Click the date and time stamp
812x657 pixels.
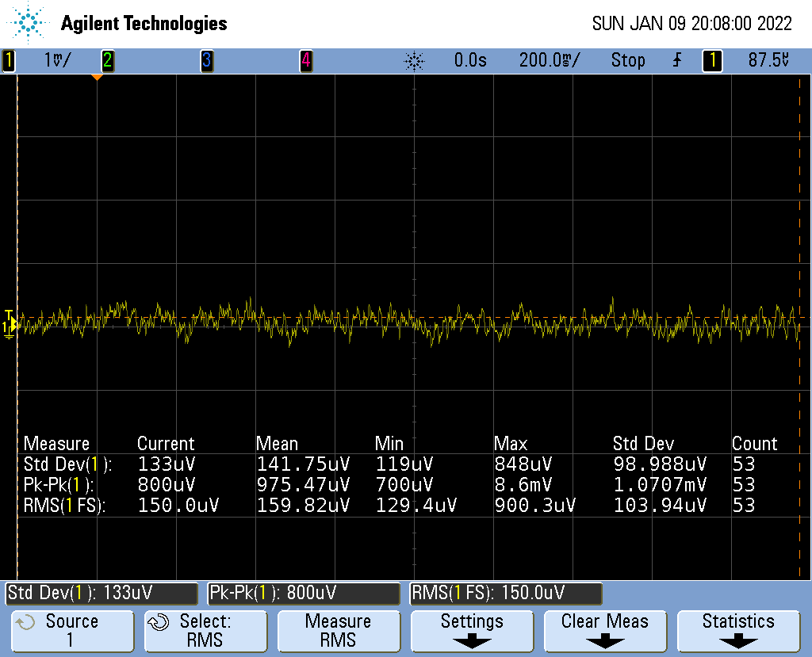tap(691, 23)
